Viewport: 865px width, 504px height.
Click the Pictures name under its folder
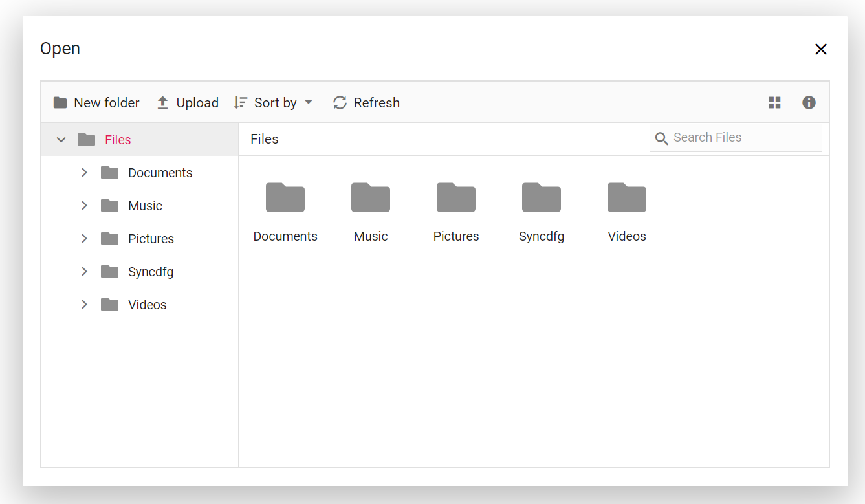456,236
